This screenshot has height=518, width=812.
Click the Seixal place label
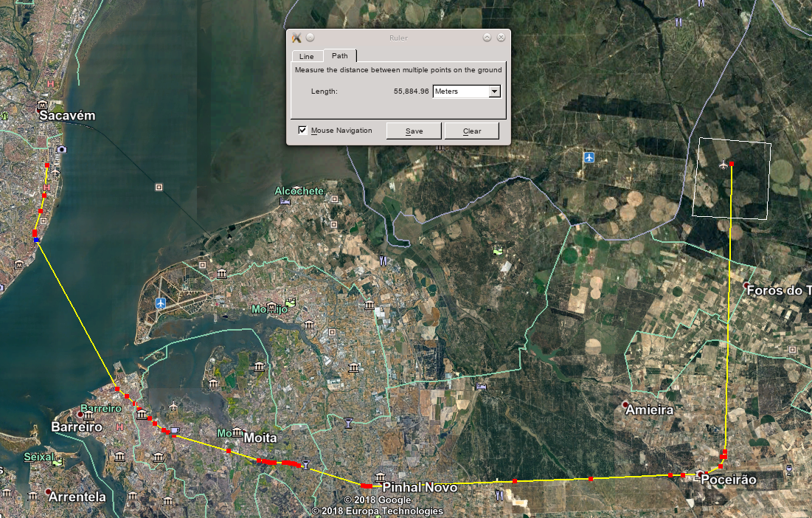click(x=39, y=457)
